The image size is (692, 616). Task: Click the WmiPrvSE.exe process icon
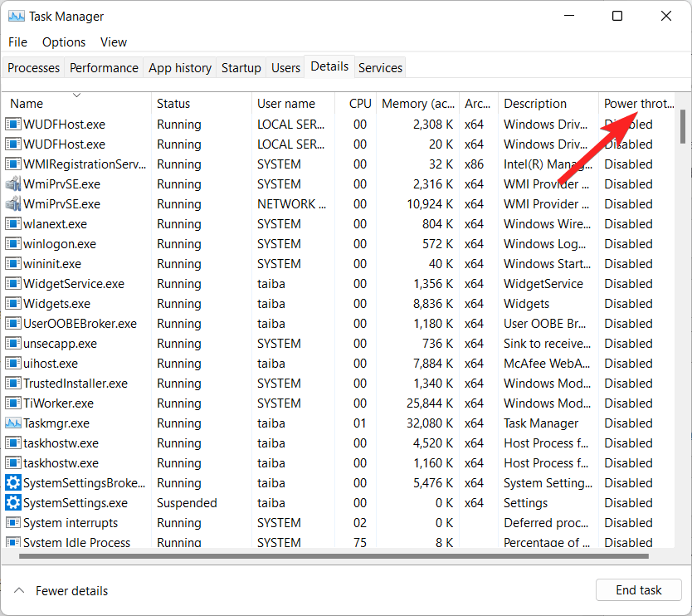12,183
